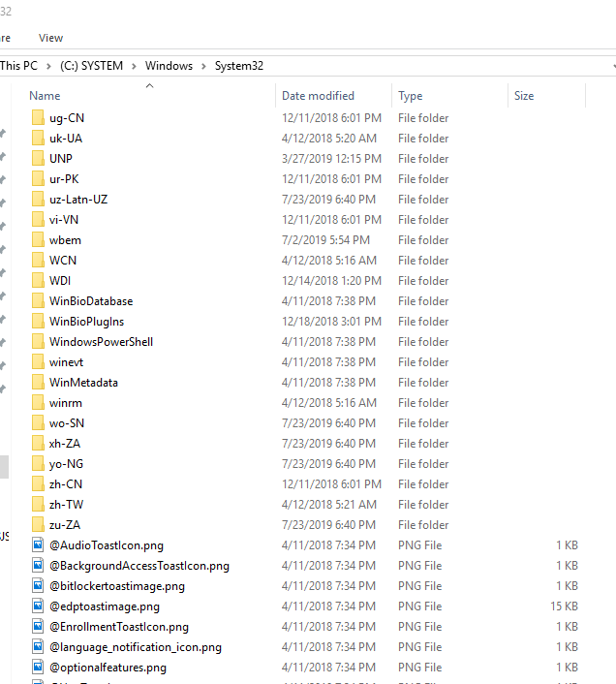Select the WDI folder icon
Screen dimensions: 616x684
[x=38, y=281]
